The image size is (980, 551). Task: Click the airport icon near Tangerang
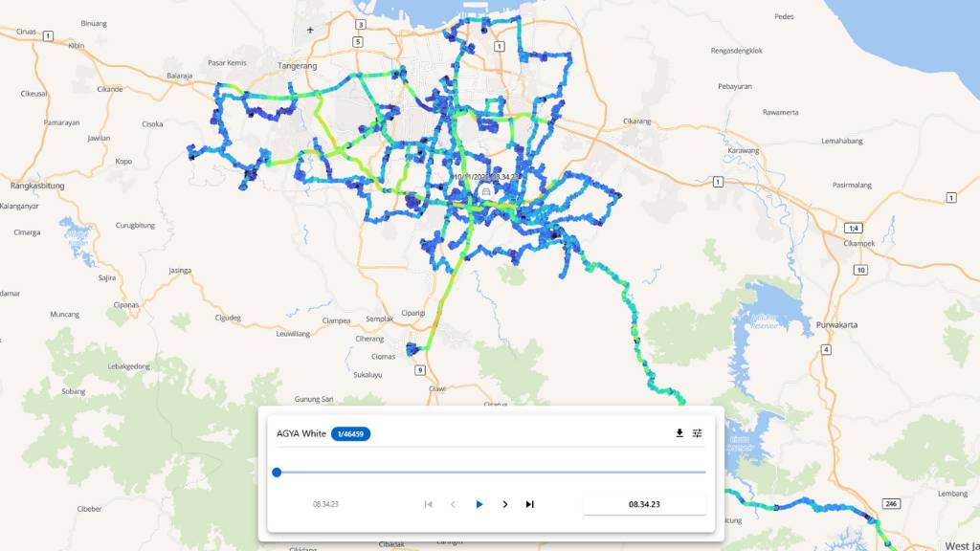coord(310,31)
